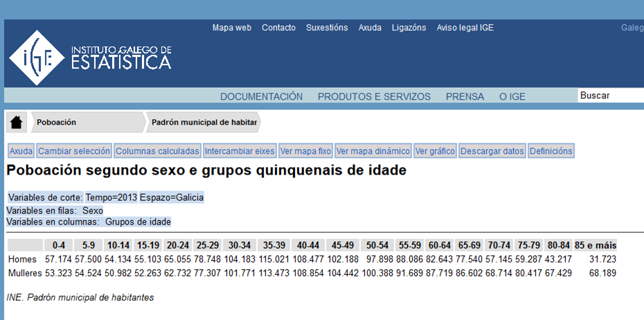The width and height of the screenshot is (644, 320).
Task: Click the Descargar datos button
Action: (x=492, y=151)
